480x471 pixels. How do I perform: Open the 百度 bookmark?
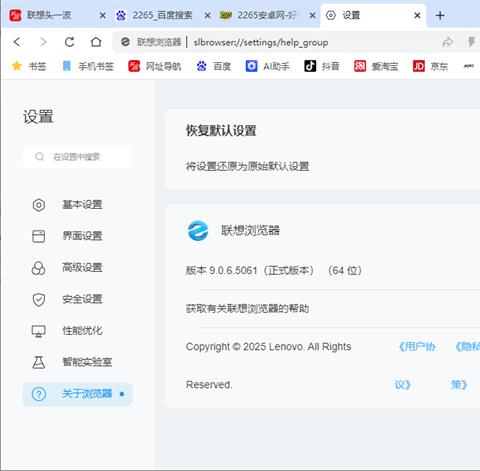coord(214,66)
